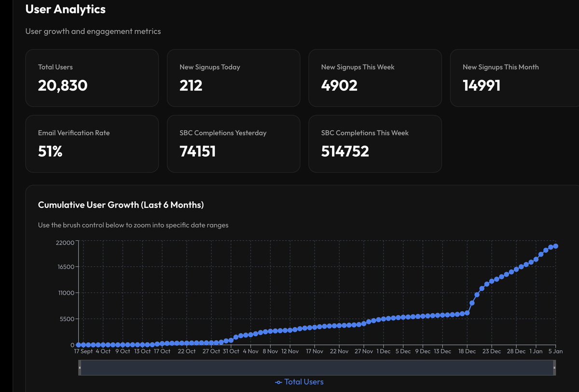This screenshot has width=579, height=392.
Task: Click the 514752 completions value
Action: [x=345, y=151]
